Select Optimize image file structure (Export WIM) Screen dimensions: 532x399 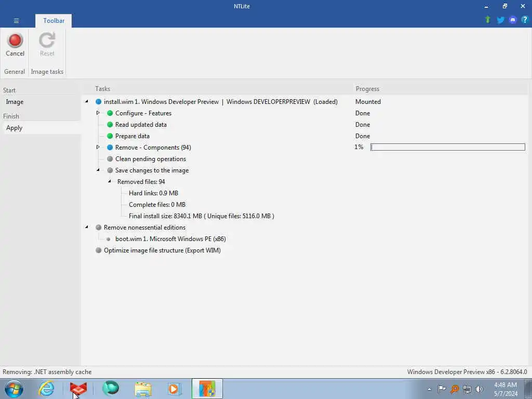pyautogui.click(x=162, y=250)
